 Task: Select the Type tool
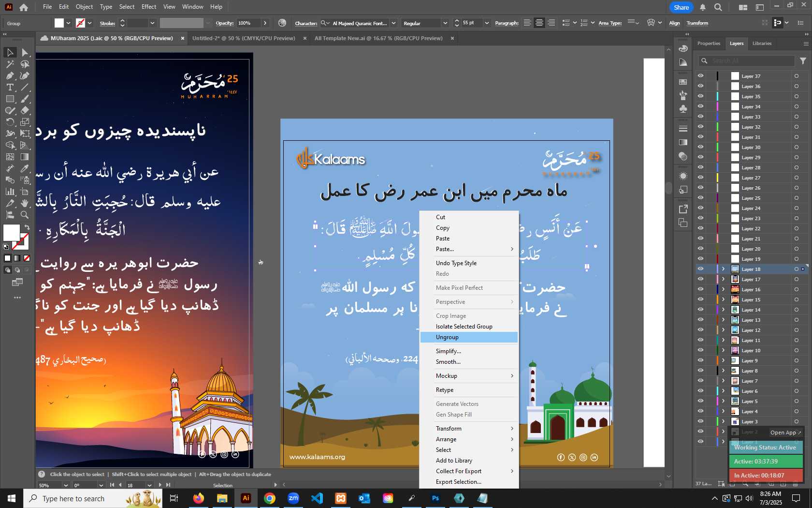click(x=10, y=87)
